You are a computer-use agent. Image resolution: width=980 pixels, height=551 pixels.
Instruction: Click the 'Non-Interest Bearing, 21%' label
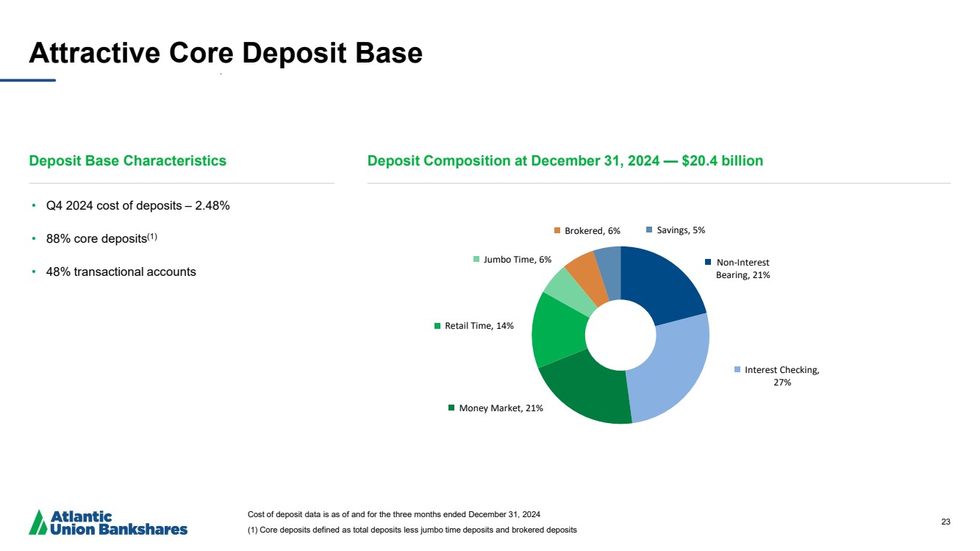743,269
